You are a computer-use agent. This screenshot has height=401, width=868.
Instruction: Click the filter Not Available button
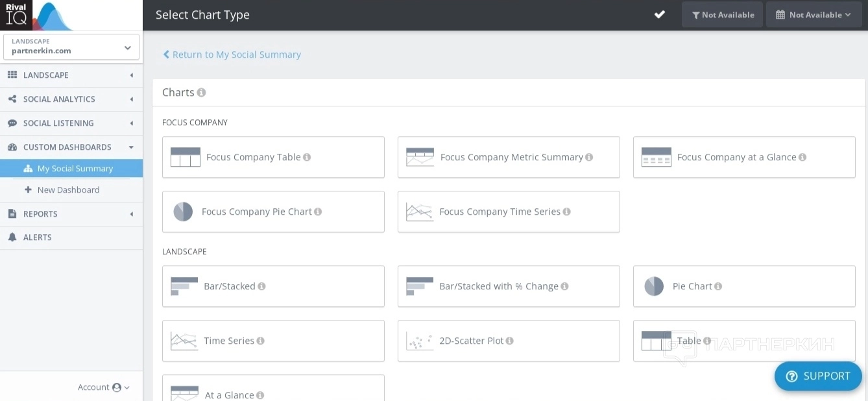(x=722, y=14)
